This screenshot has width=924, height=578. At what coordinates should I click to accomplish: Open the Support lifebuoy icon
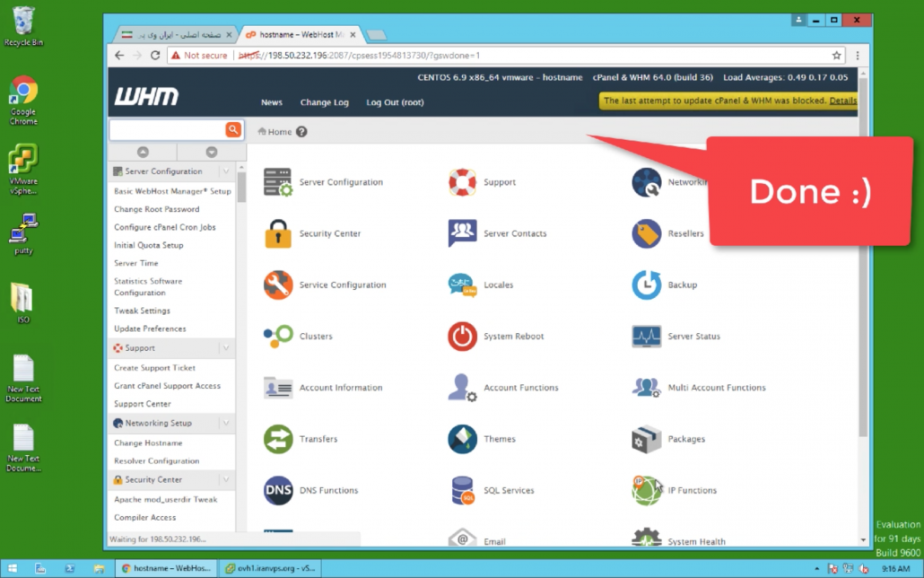[462, 182]
